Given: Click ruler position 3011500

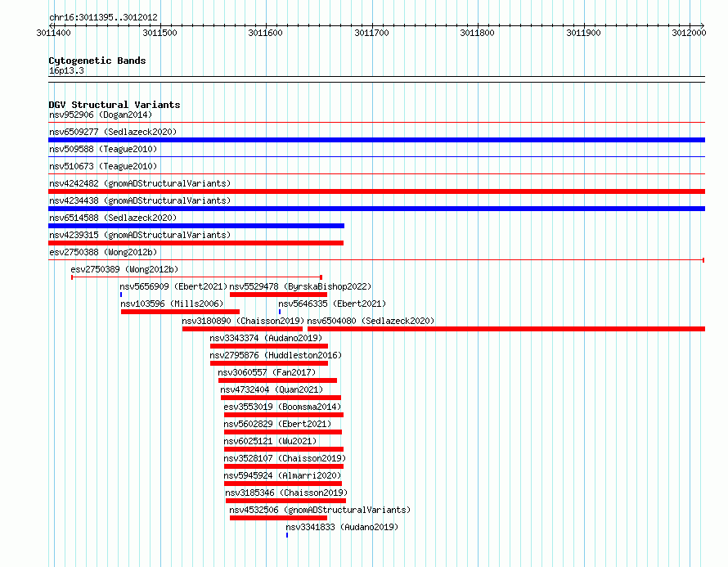Looking at the screenshot, I should (160, 33).
